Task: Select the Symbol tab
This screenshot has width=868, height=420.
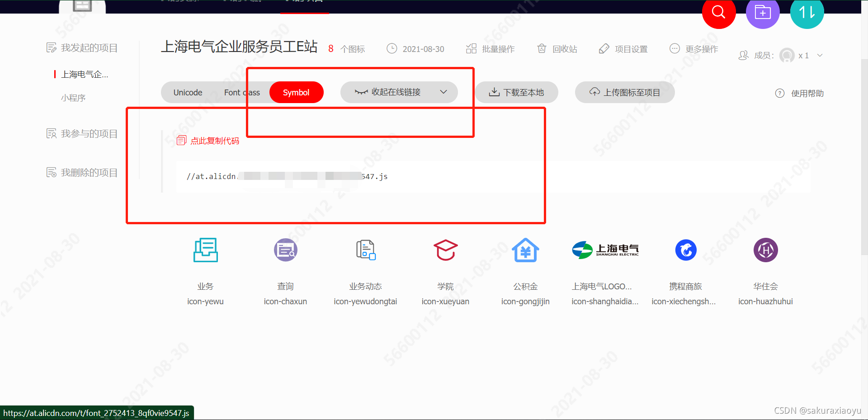Action: click(296, 92)
